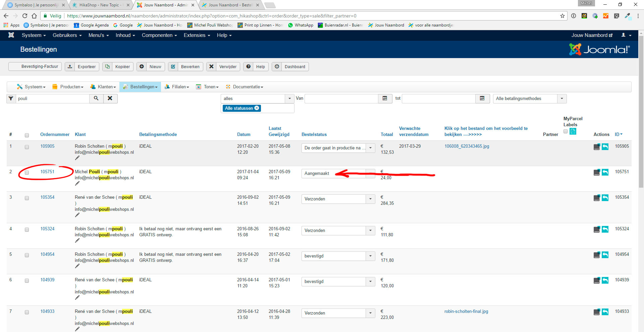
Task: Run search with the magnifier button
Action: [x=96, y=98]
